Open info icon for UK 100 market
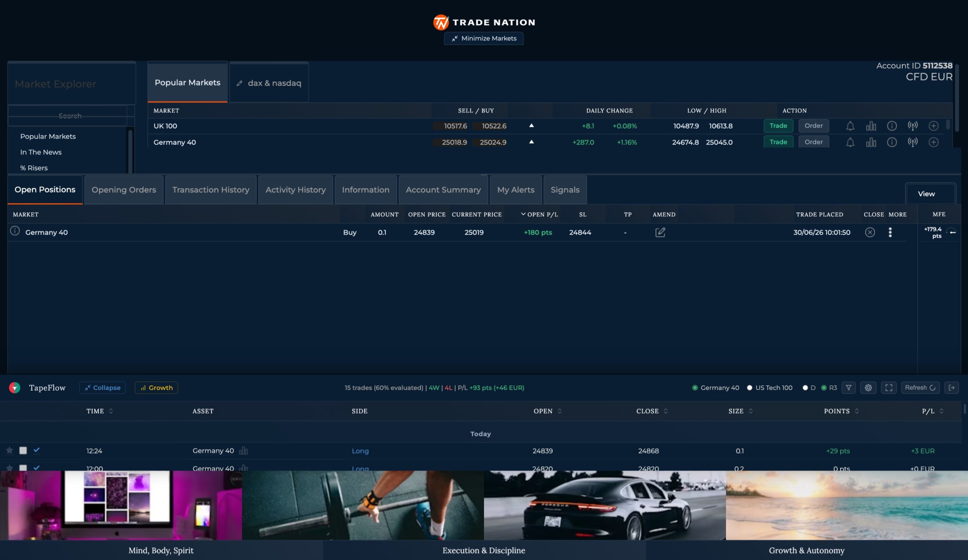Screen dimensions: 968x560 click(892, 126)
